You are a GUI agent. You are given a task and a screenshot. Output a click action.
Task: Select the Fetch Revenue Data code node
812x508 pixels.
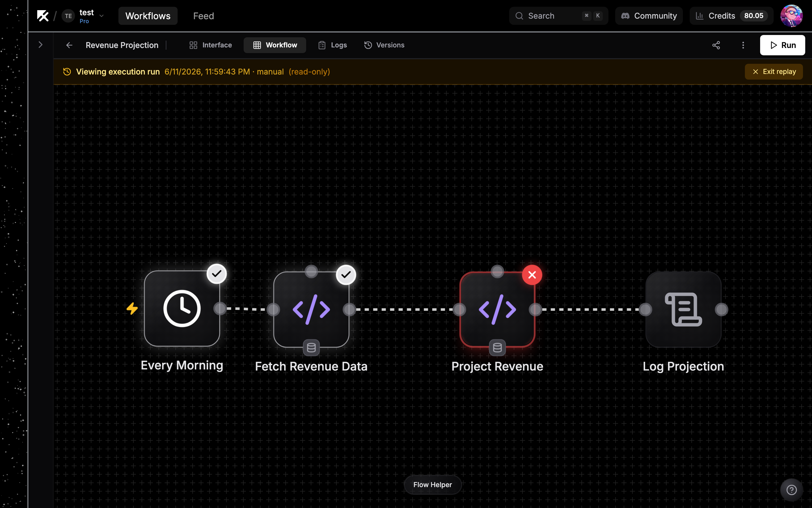tap(311, 309)
